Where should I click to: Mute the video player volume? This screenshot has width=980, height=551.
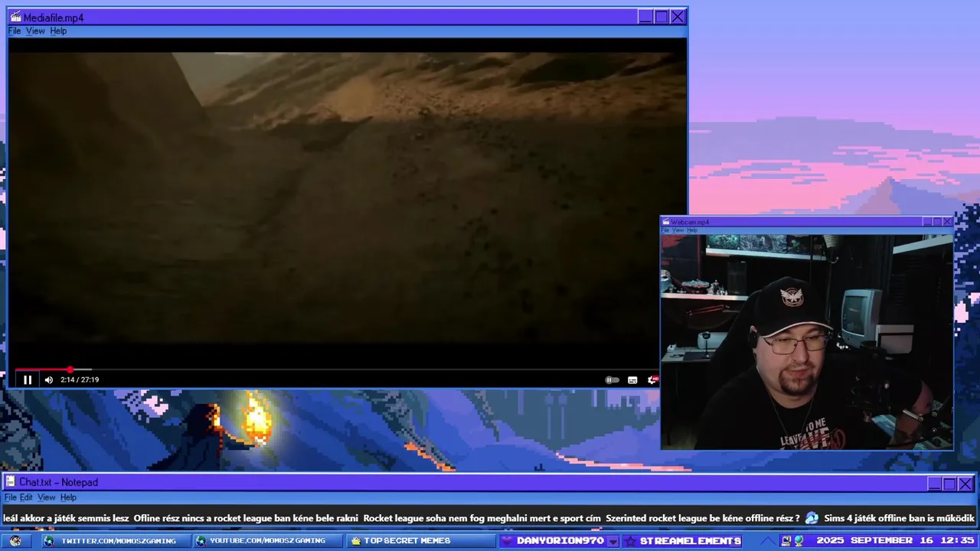tap(49, 380)
